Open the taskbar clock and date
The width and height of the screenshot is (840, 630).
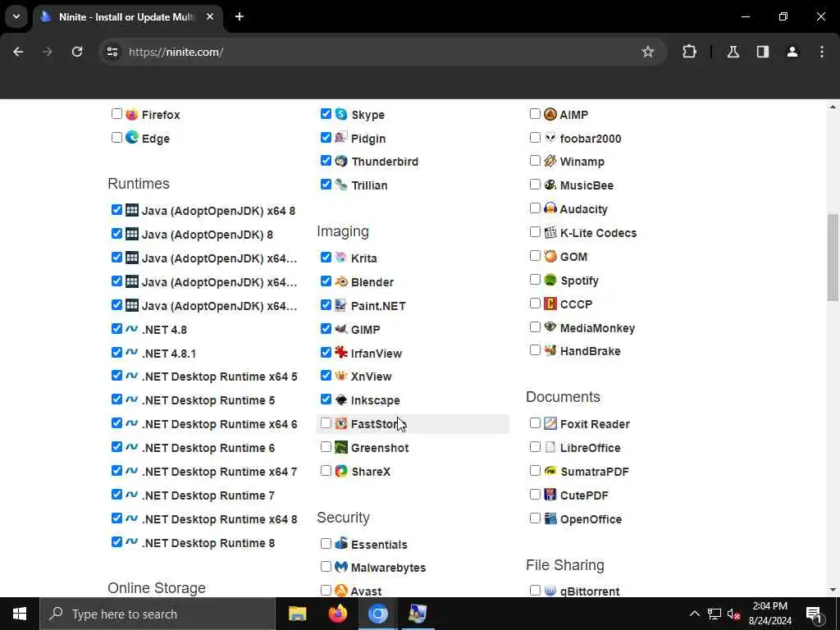point(769,614)
